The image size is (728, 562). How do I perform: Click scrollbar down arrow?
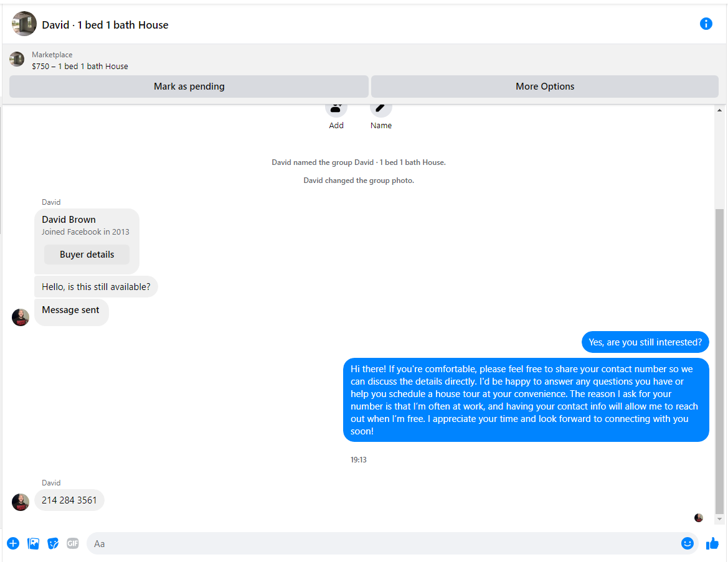pyautogui.click(x=720, y=518)
